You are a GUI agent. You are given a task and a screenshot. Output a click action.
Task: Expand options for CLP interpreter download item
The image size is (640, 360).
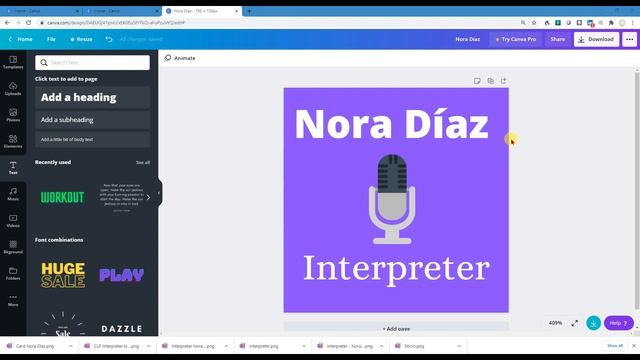coord(148,346)
